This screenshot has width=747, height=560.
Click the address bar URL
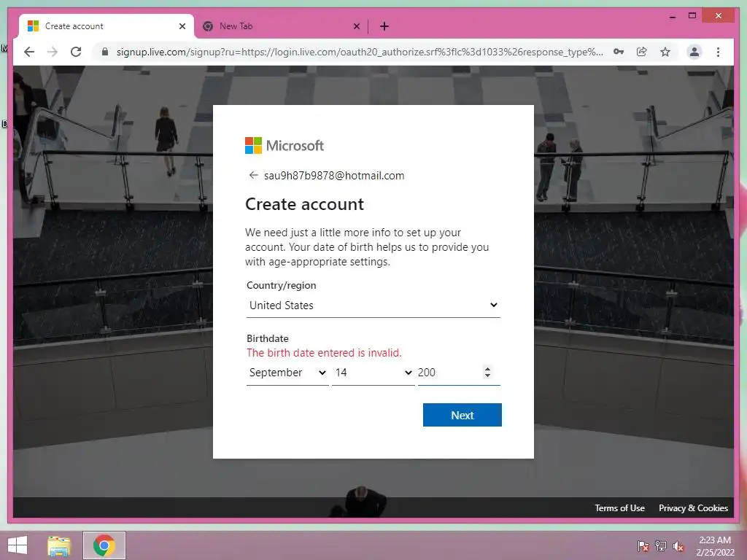tap(360, 52)
